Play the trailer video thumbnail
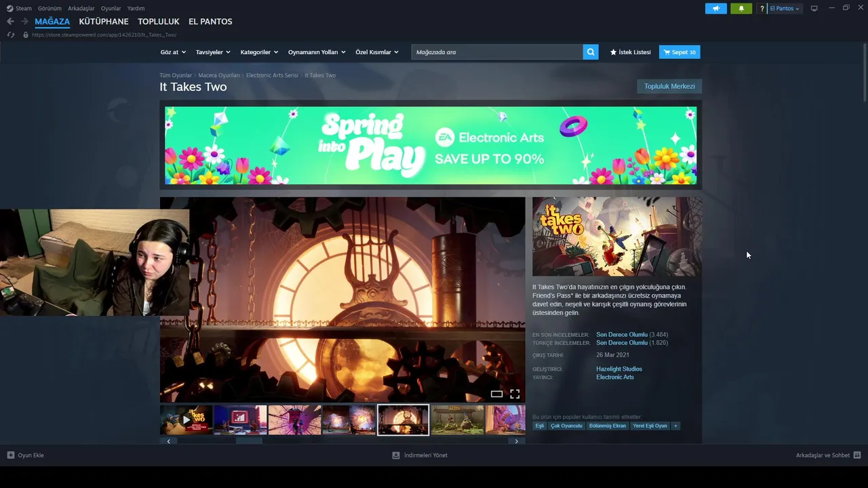This screenshot has height=488, width=868. pyautogui.click(x=186, y=420)
